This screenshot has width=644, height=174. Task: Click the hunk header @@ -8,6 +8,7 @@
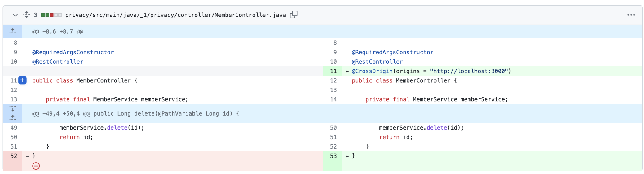(x=58, y=32)
